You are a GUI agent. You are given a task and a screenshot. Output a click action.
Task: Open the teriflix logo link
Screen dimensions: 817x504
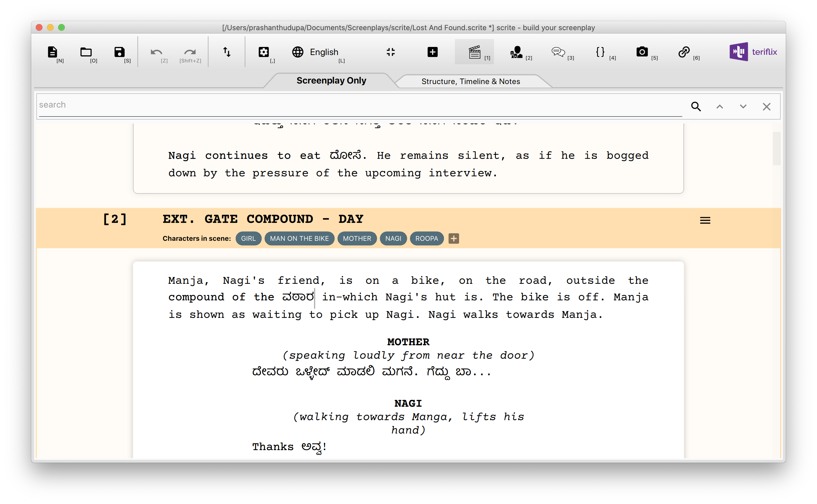coord(753,52)
